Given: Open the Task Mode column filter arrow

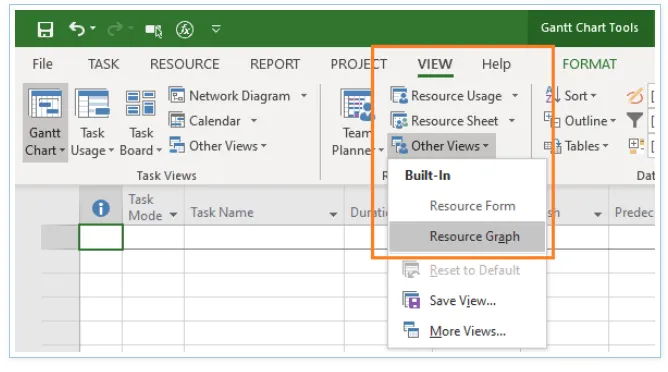Looking at the screenshot, I should pos(173,214).
